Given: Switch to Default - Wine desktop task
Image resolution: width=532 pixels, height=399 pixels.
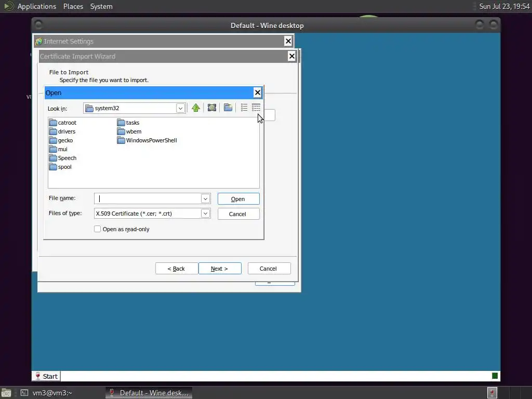Looking at the screenshot, I should pyautogui.click(x=149, y=393).
